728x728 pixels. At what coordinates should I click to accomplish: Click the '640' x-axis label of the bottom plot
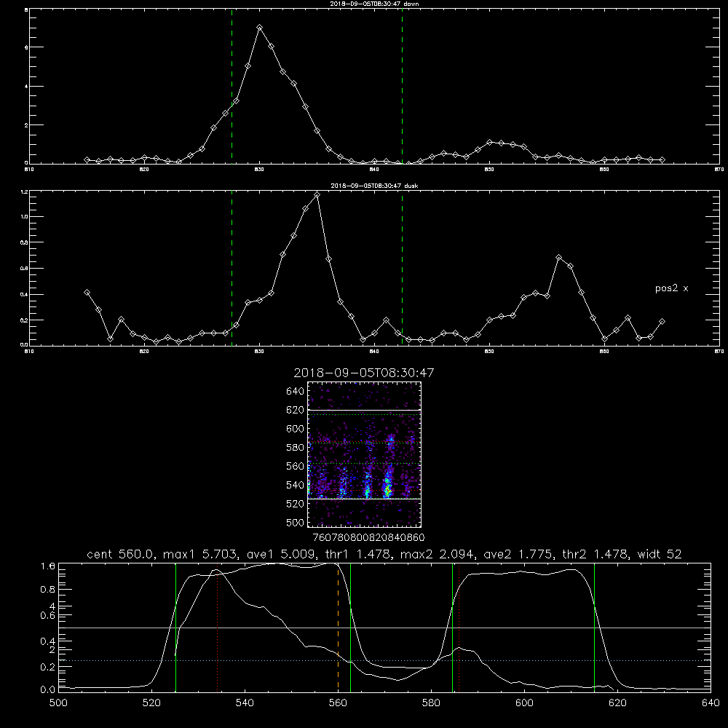[x=711, y=703]
